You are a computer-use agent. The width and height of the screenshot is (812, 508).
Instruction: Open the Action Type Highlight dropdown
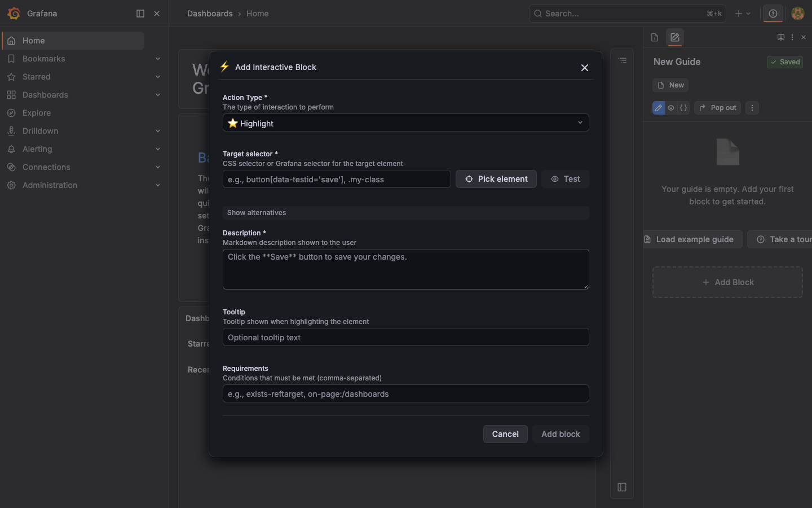pyautogui.click(x=406, y=123)
